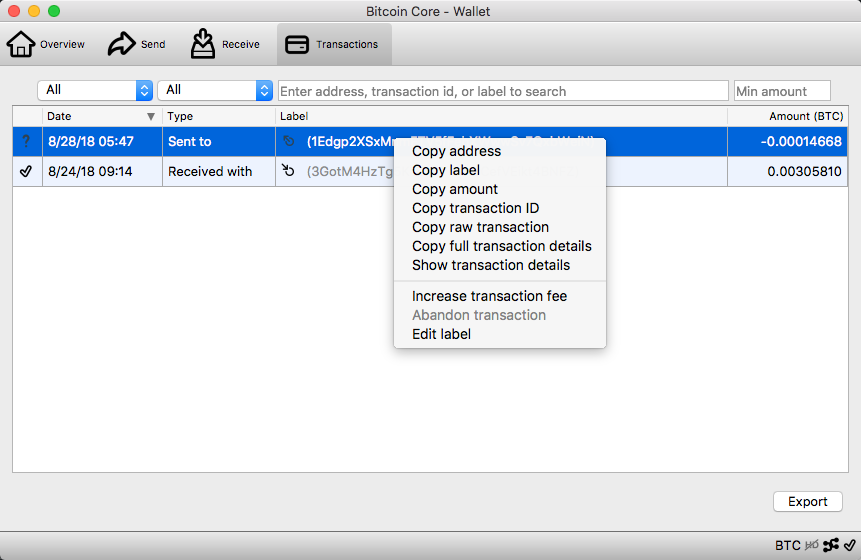The height and width of the screenshot is (560, 861).
Task: Click the yellow minimize window button
Action: 34,11
